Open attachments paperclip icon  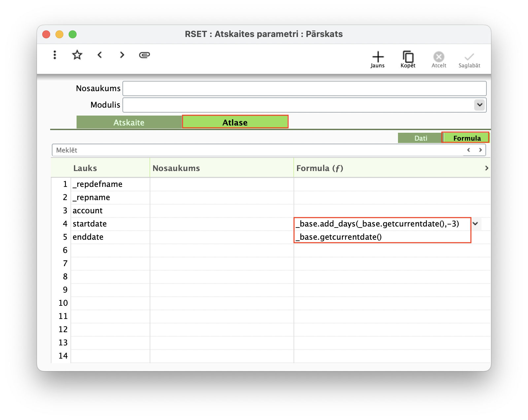point(145,55)
